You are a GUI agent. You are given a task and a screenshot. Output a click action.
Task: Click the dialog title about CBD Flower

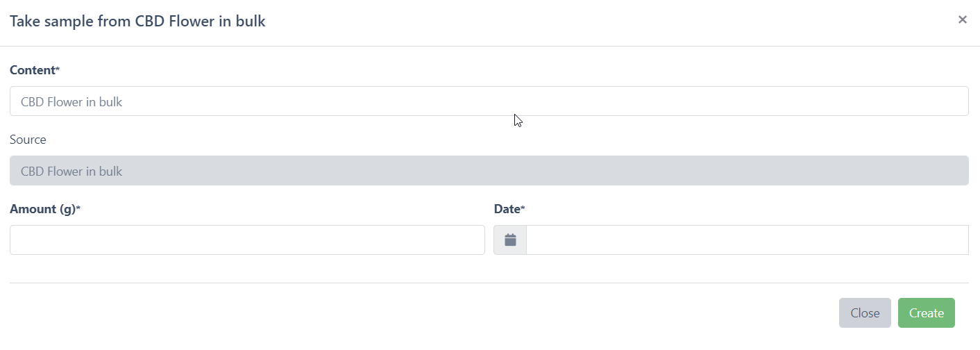137,22
